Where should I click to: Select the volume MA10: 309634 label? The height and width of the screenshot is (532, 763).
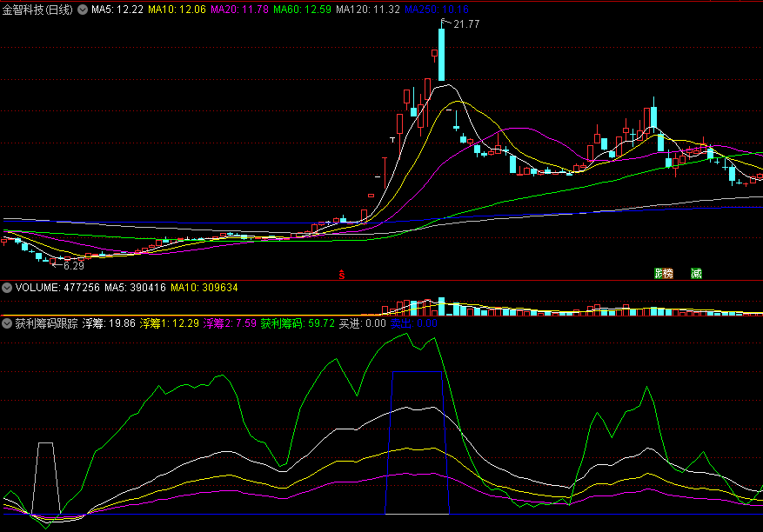click(x=204, y=288)
